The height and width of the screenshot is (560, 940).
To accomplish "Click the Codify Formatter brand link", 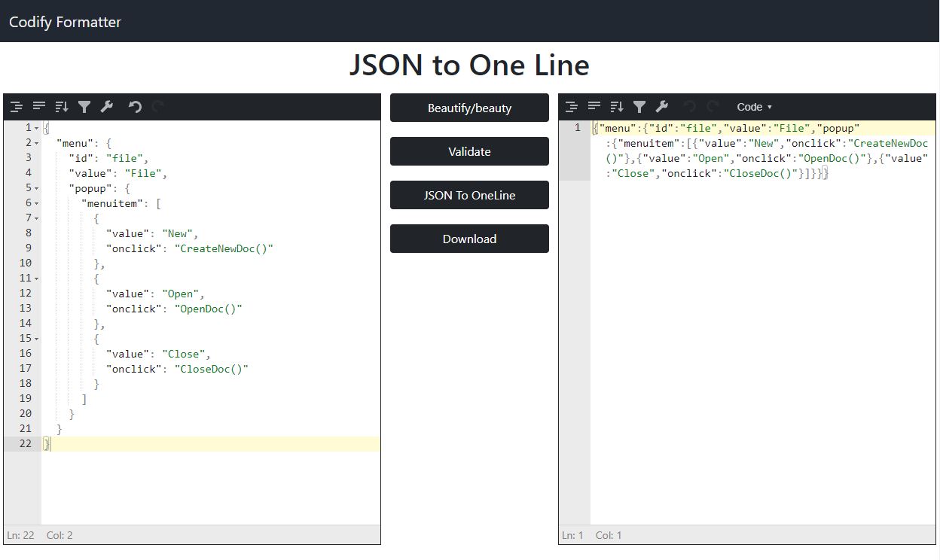I will (64, 22).
